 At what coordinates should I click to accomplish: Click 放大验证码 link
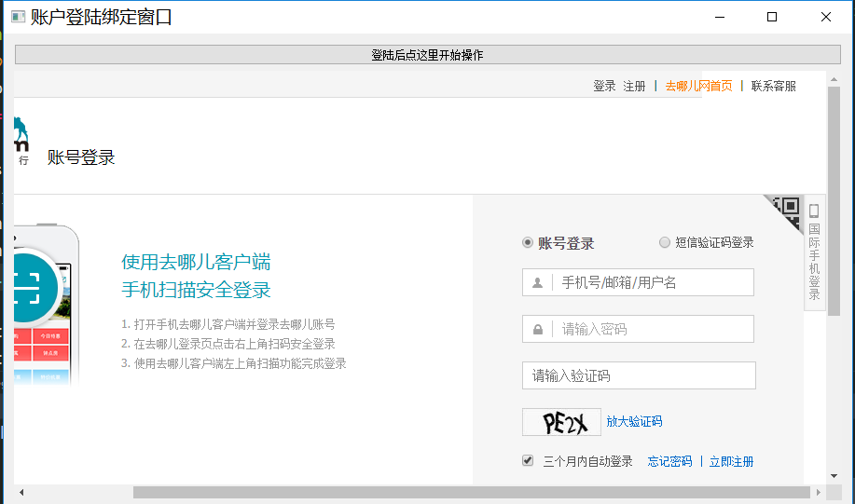[634, 421]
